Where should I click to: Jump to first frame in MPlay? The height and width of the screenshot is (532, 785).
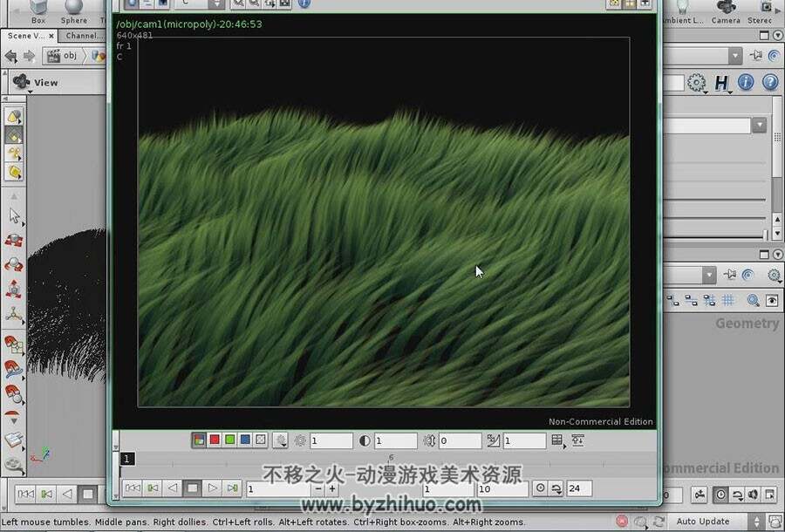click(x=133, y=488)
